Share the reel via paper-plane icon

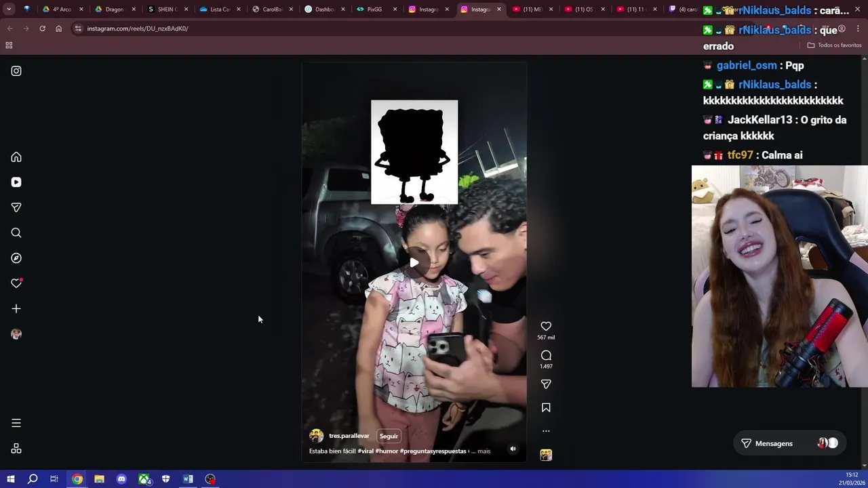[546, 384]
